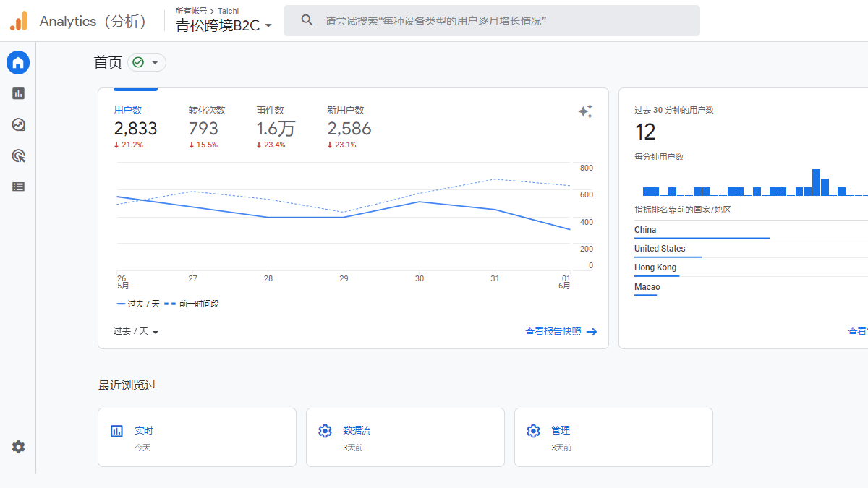Click the 21.2% decrease indicator

[x=128, y=145]
